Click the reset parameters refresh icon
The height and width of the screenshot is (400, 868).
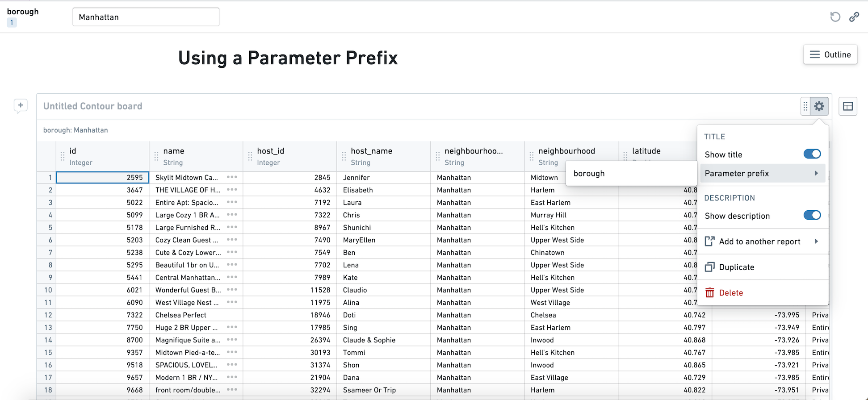click(x=835, y=17)
